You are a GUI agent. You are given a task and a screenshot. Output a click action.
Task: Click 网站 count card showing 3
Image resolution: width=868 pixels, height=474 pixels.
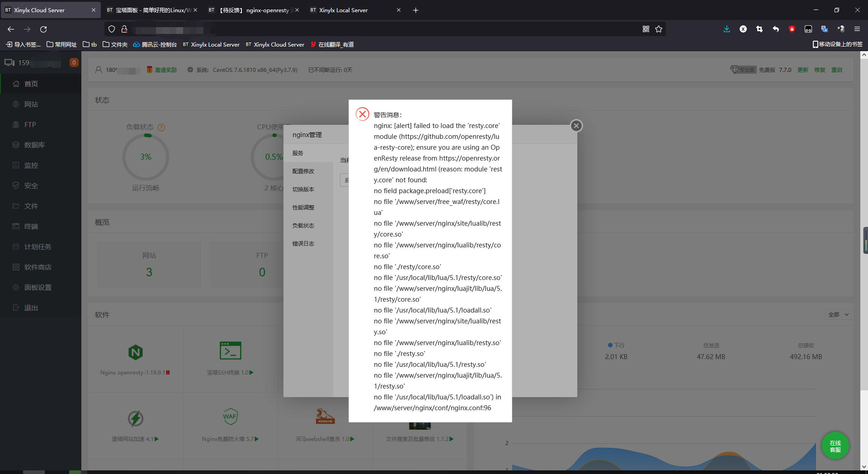tap(149, 265)
